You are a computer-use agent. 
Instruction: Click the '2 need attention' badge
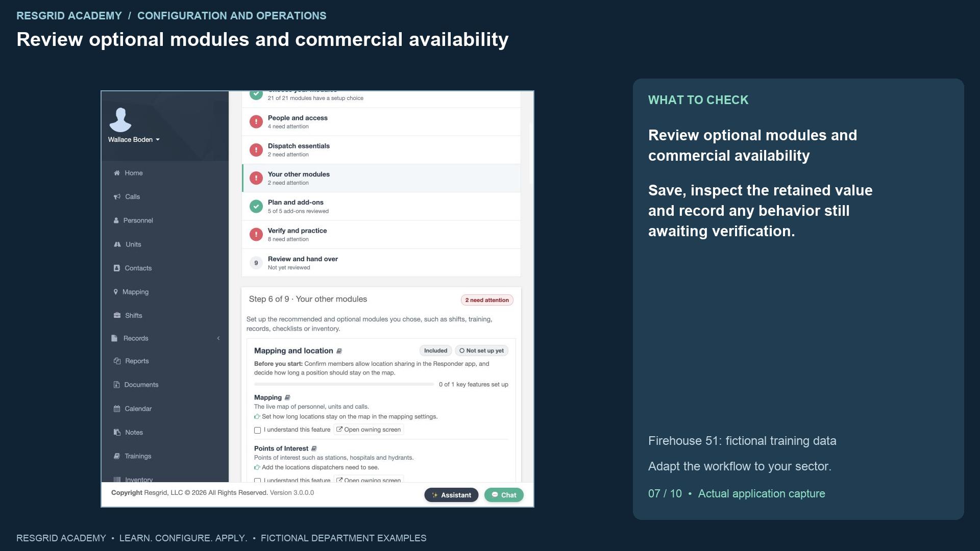tap(487, 300)
